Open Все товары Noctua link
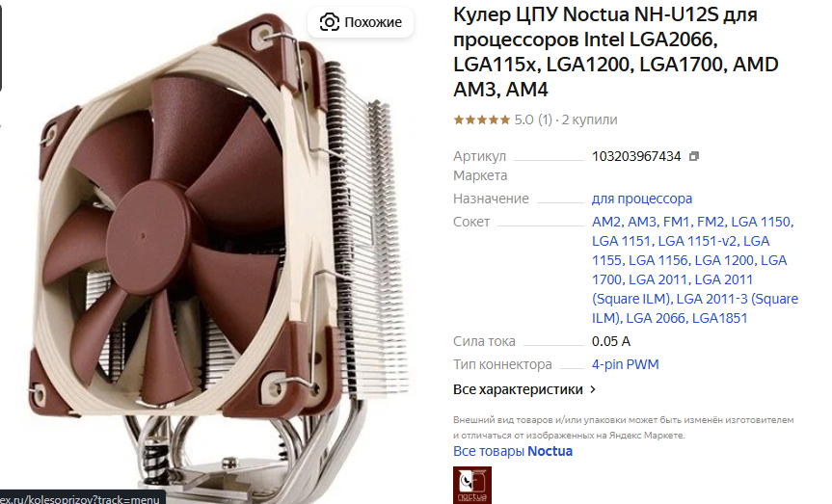 tap(513, 451)
